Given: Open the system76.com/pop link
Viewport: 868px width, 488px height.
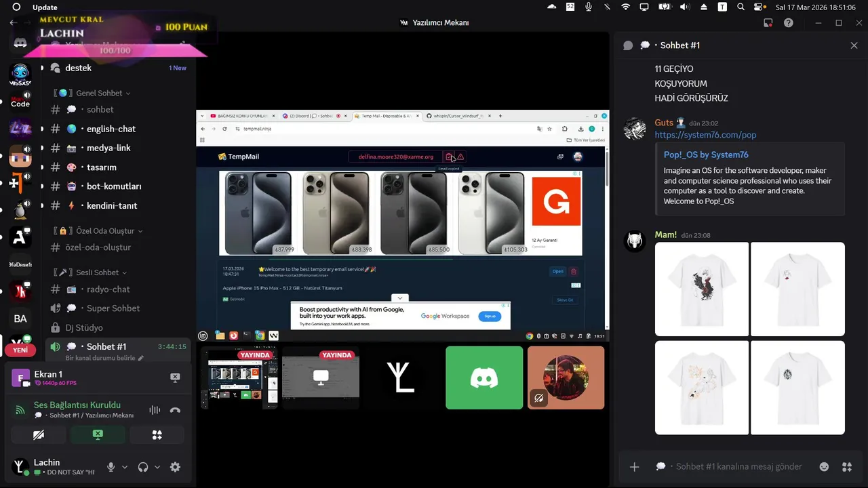Looking at the screenshot, I should (x=705, y=135).
